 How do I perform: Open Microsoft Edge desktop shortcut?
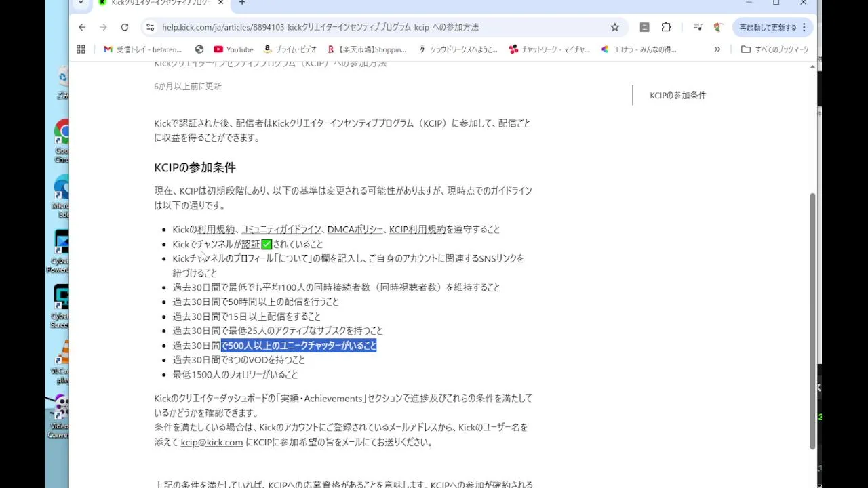tap(62, 197)
